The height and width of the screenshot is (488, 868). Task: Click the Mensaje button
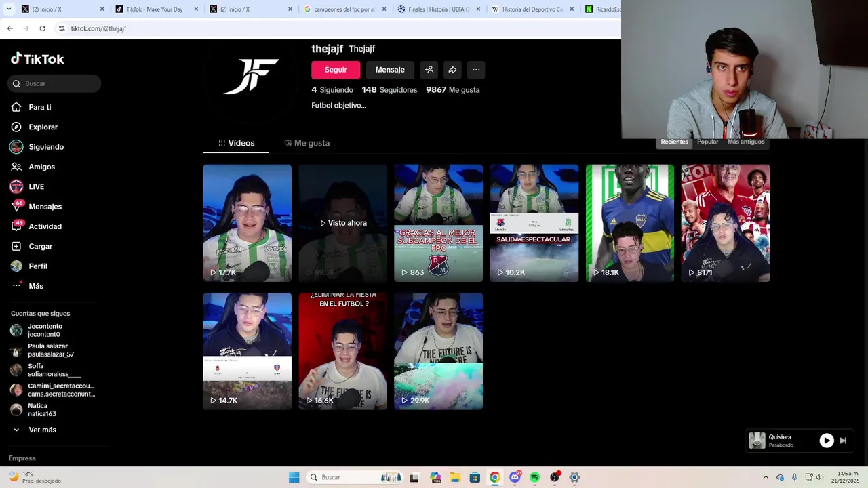click(x=390, y=70)
